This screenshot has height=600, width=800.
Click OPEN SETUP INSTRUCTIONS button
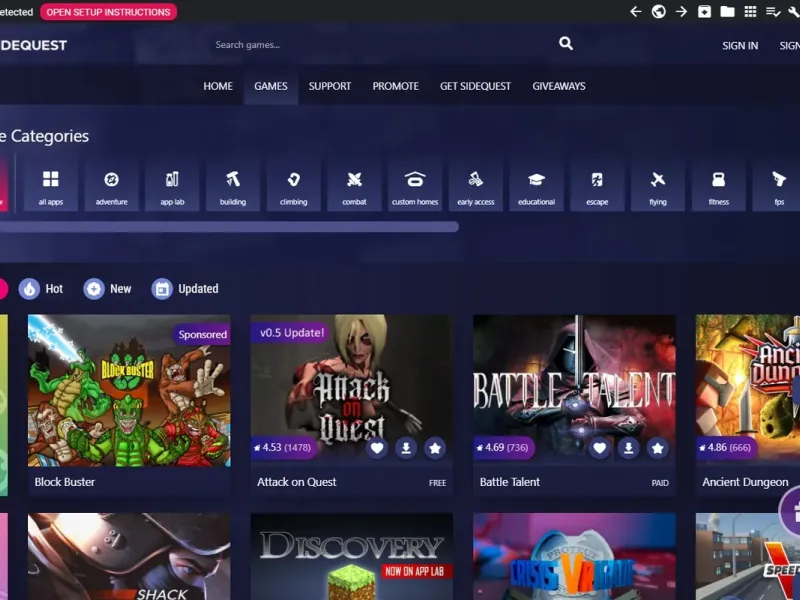(109, 12)
